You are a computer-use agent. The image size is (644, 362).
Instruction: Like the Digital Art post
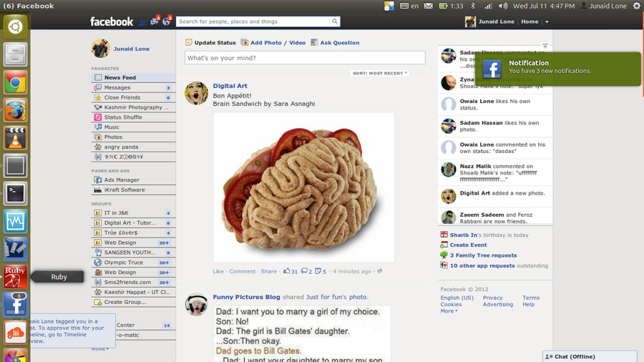pyautogui.click(x=218, y=271)
